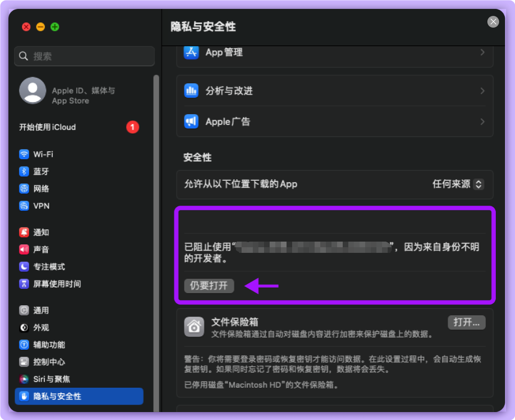This screenshot has width=515, height=420.
Task: Click the Apple广告 row label
Action: click(228, 122)
